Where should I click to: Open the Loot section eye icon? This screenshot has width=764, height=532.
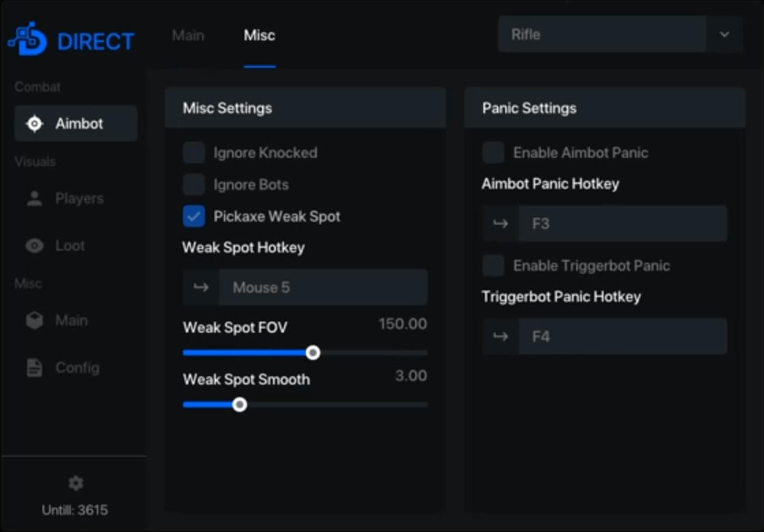point(34,246)
